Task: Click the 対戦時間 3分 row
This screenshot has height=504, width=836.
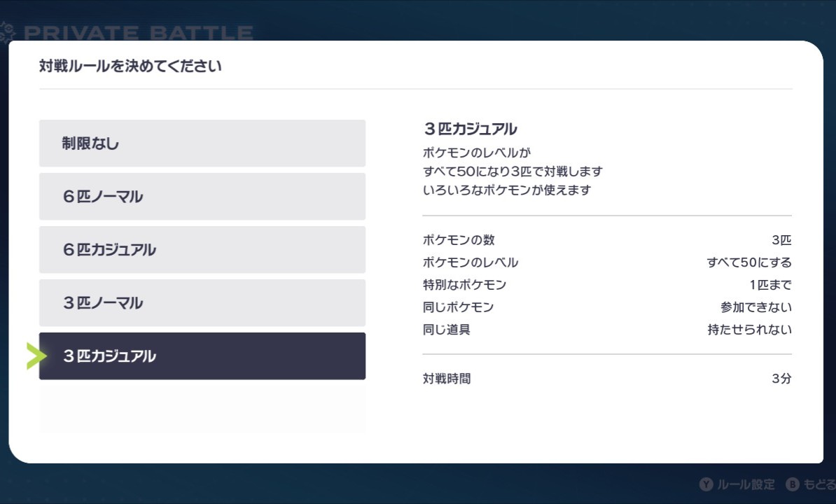Action: (607, 378)
